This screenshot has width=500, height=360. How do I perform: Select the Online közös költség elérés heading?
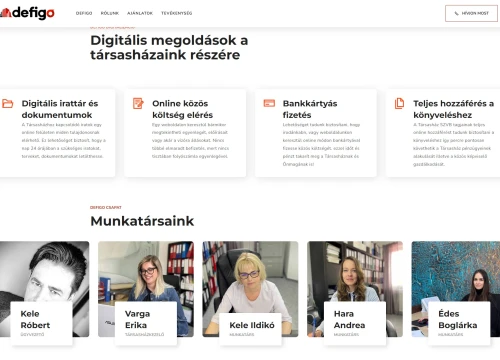183,109
